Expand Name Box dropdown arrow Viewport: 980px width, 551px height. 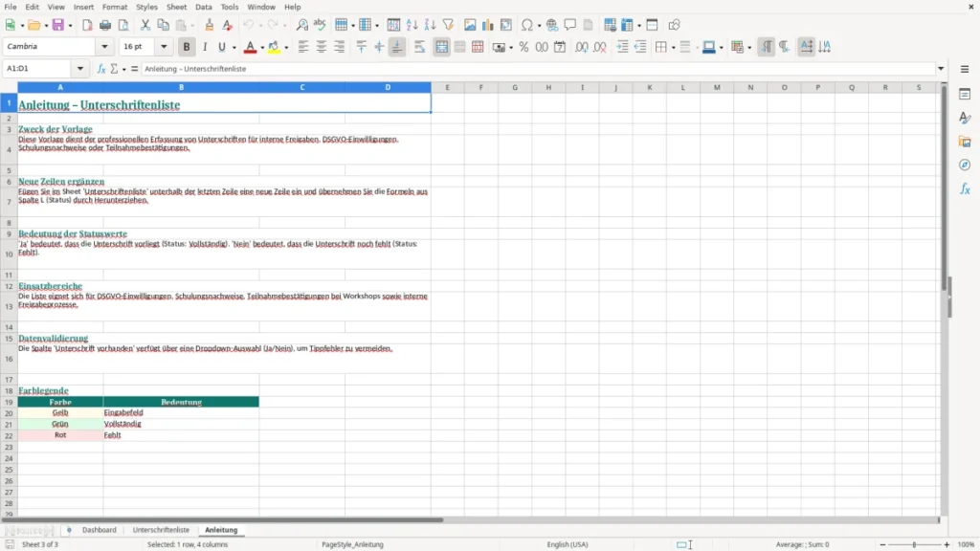coord(80,69)
